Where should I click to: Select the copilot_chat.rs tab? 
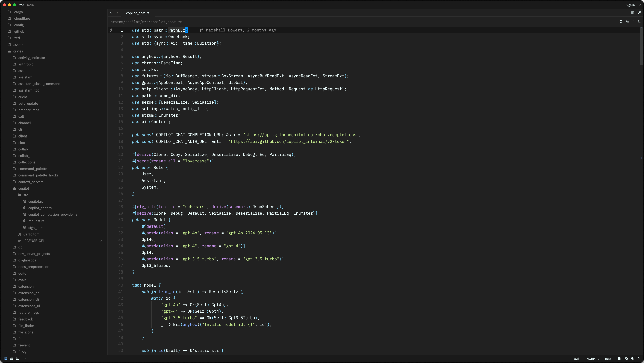138,13
